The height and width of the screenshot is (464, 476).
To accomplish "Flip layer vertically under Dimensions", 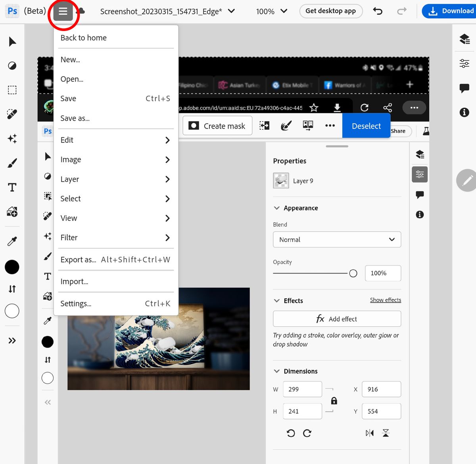I will (386, 433).
